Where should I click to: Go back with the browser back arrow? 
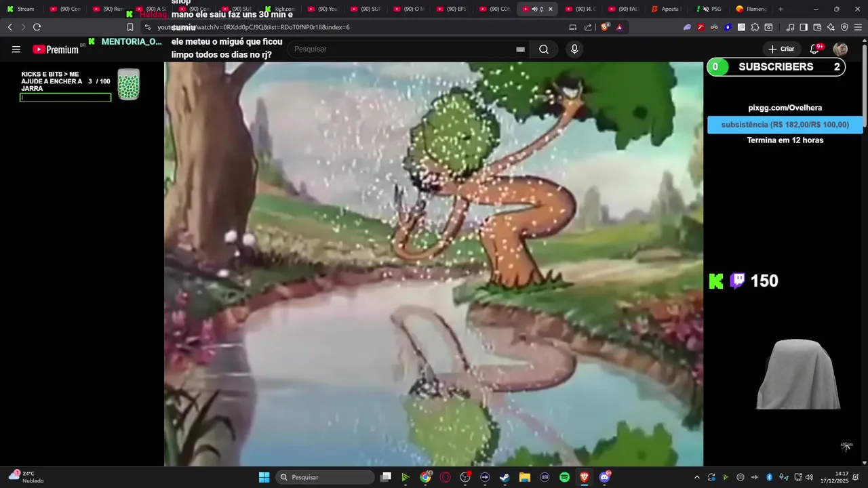(x=10, y=27)
